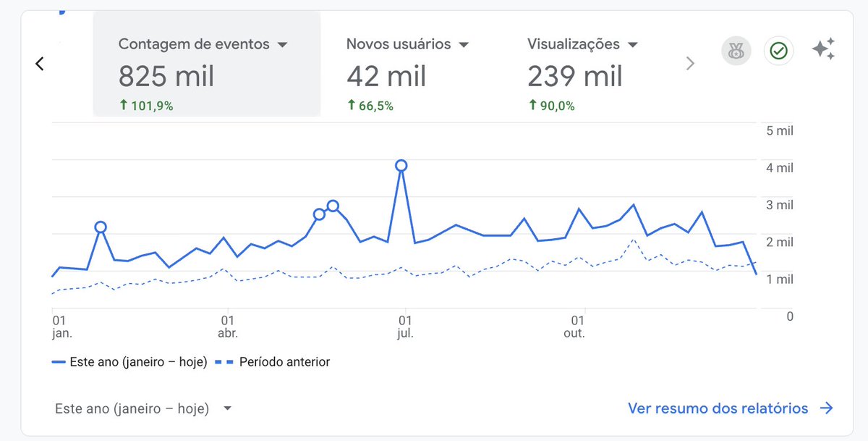
Task: Click the January anomaly marker on the chart
Action: 101,227
